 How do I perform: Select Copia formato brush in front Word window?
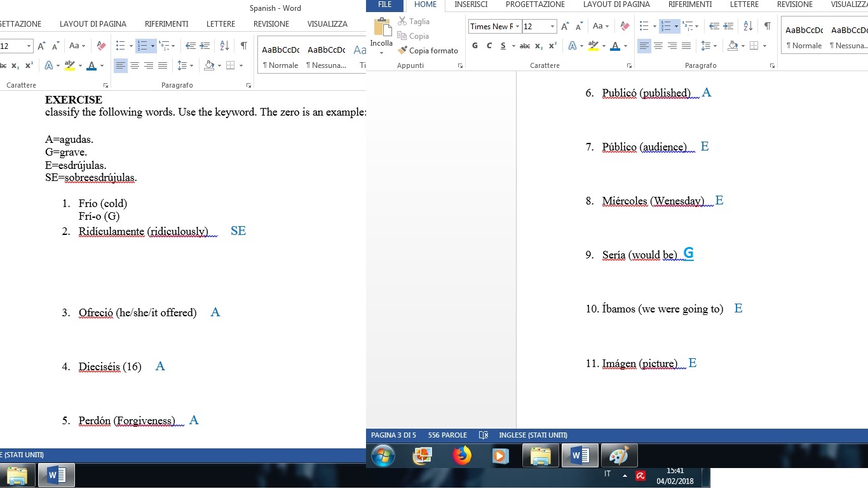pos(428,51)
